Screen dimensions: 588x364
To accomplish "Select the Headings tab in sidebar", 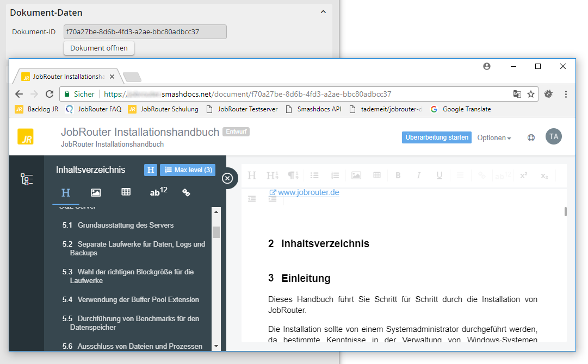I will pyautogui.click(x=66, y=192).
